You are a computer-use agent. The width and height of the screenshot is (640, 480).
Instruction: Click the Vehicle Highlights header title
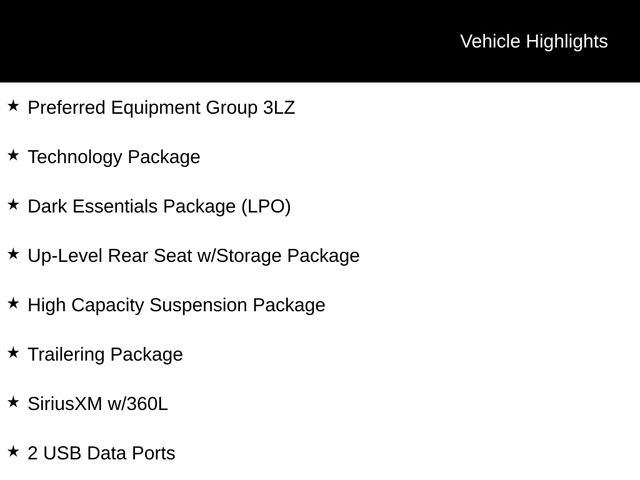(x=534, y=42)
